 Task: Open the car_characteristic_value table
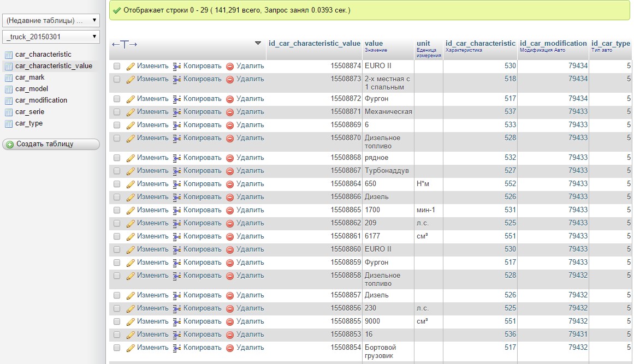point(54,66)
